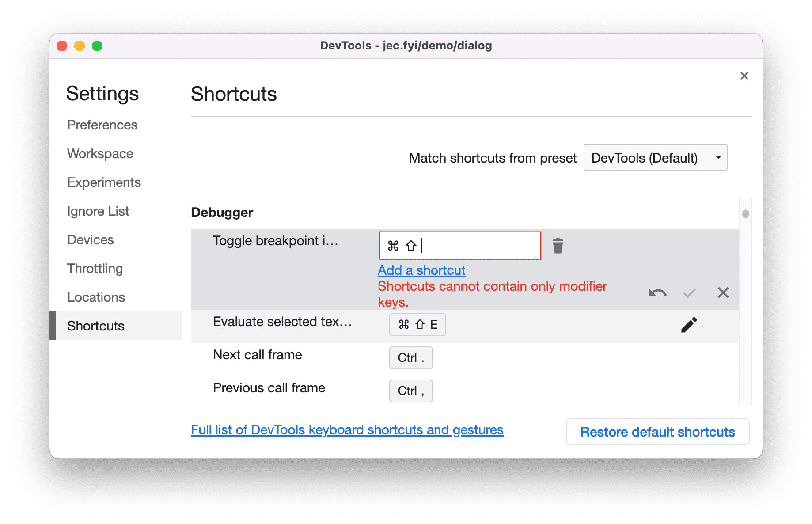This screenshot has width=812, height=524.
Task: Discard shortcut editing with the X icon
Action: 723,292
